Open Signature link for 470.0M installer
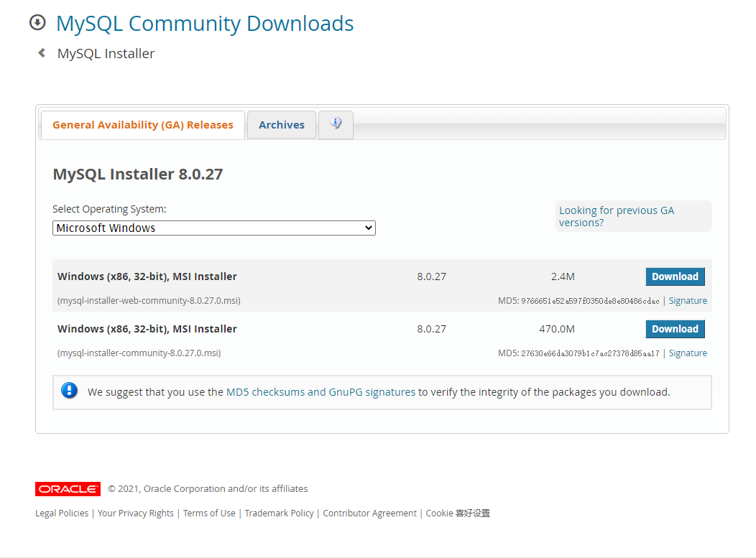756x558 pixels. pos(688,353)
